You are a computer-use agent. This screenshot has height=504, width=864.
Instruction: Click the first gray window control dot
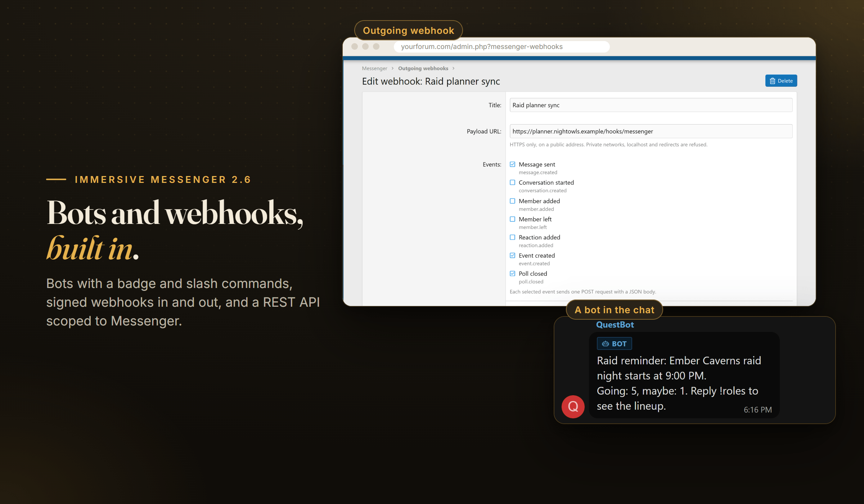(355, 46)
